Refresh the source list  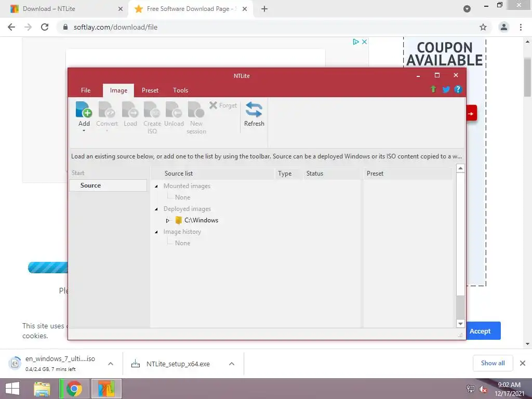(254, 114)
